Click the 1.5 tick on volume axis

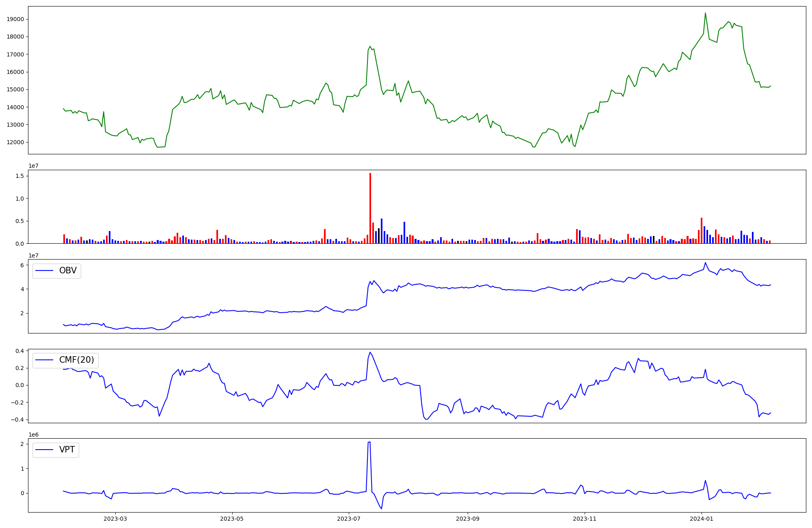point(19,176)
